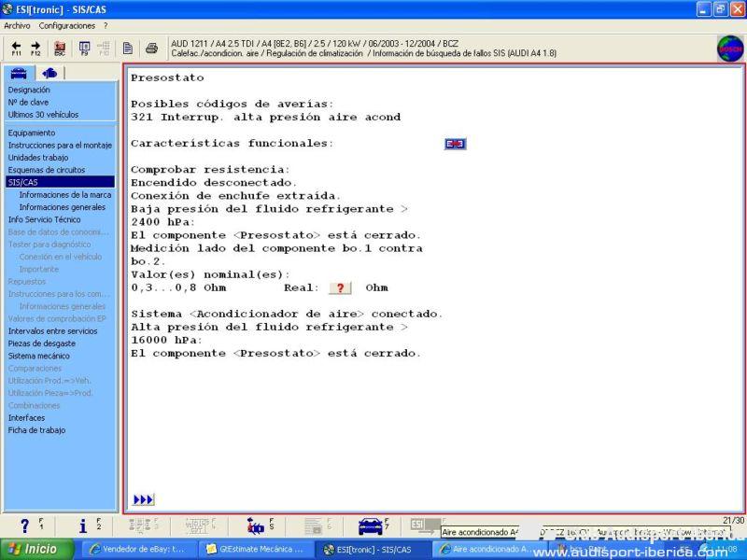Click the F2 info icon

coord(83,525)
